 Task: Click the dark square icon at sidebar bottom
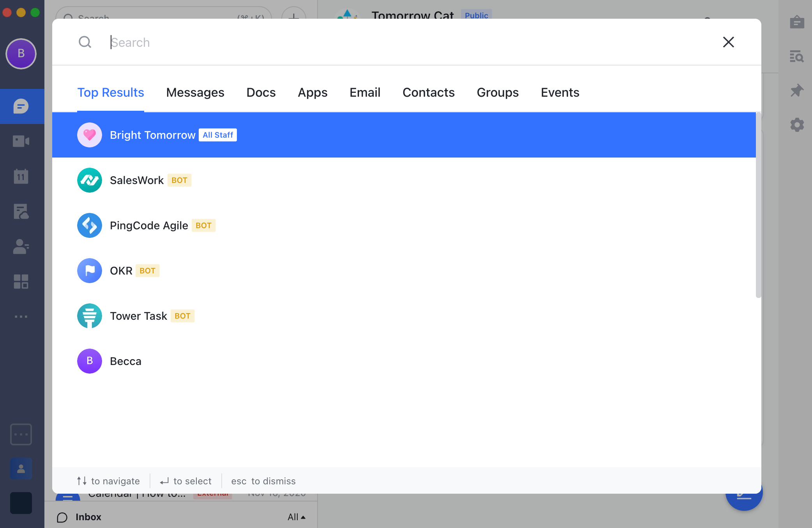[21, 503]
